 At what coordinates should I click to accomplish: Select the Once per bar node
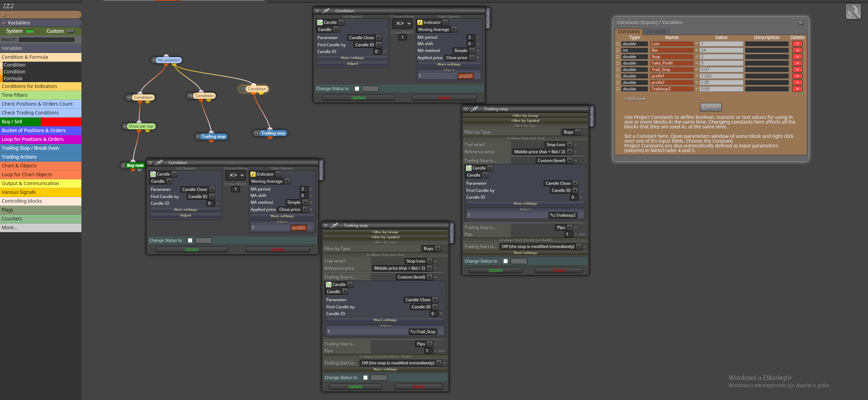[x=141, y=126]
